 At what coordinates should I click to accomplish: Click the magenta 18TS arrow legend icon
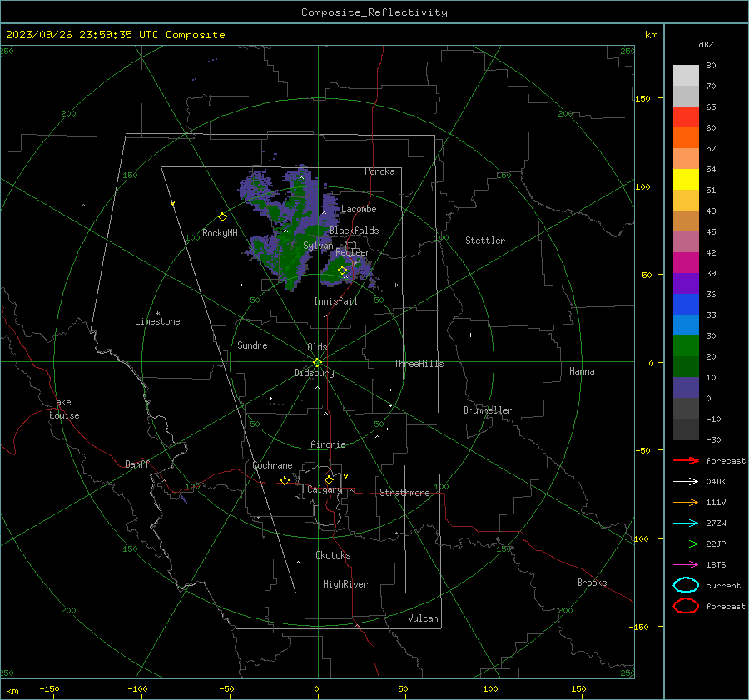(686, 564)
